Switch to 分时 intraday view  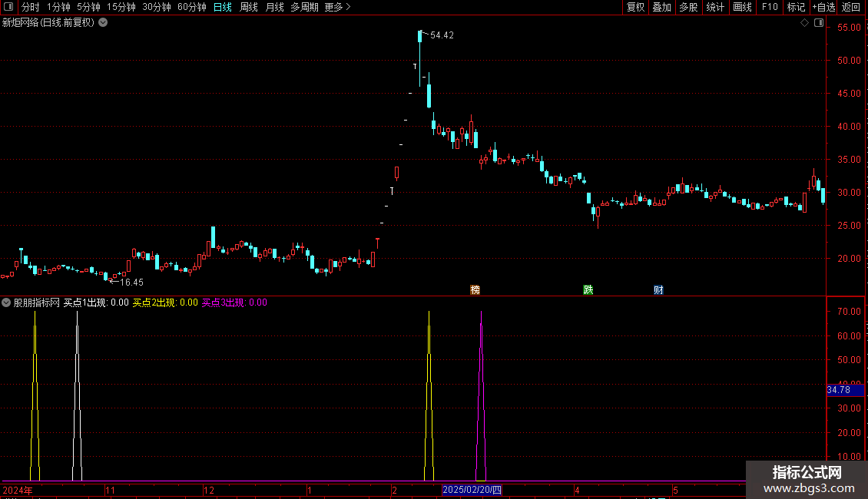(x=30, y=7)
